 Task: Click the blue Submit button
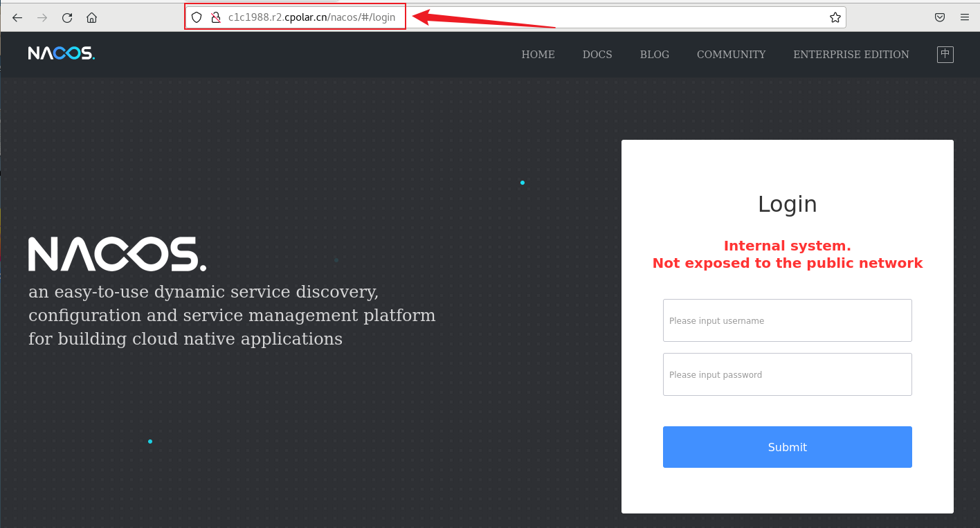(787, 447)
